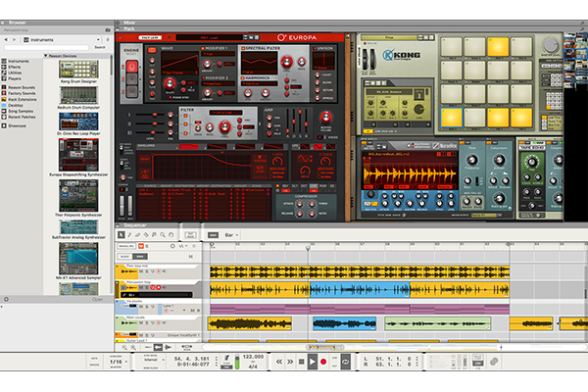Select the Razor tool in sequencer toolbar
This screenshot has height=392, width=588.
click(x=146, y=235)
